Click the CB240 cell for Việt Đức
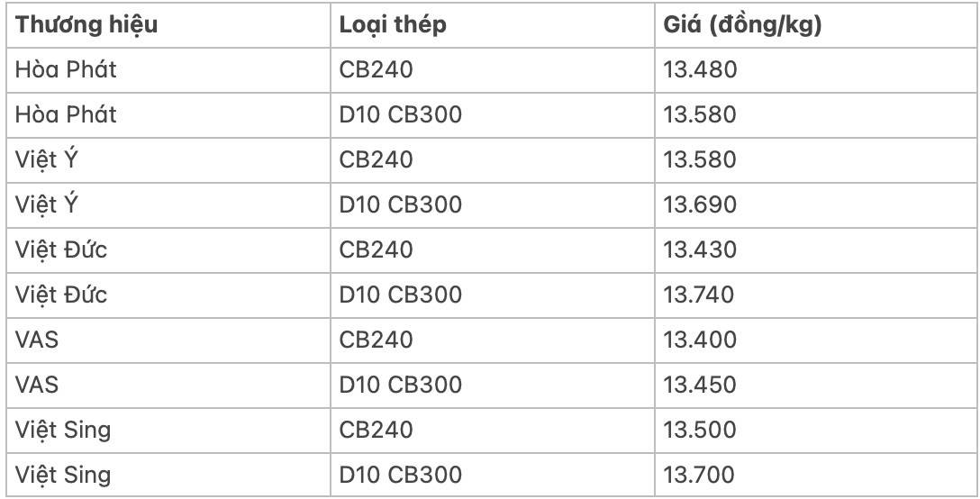 (376, 250)
